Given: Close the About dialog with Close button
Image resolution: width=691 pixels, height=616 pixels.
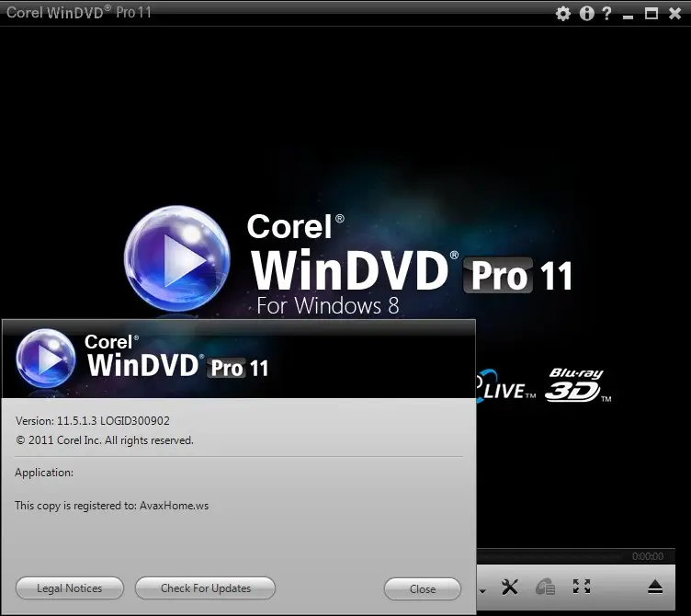Looking at the screenshot, I should (x=423, y=589).
